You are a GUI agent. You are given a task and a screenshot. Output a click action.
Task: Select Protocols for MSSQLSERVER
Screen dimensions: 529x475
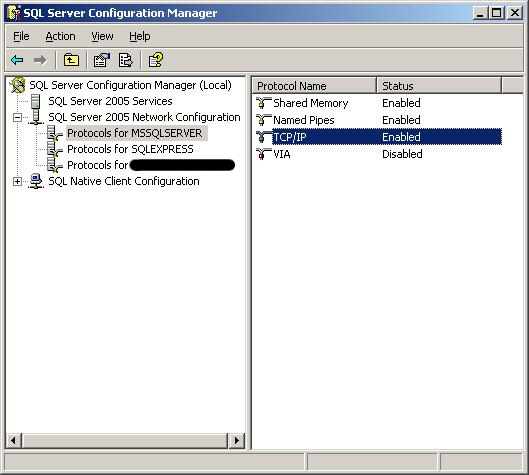pyautogui.click(x=137, y=133)
